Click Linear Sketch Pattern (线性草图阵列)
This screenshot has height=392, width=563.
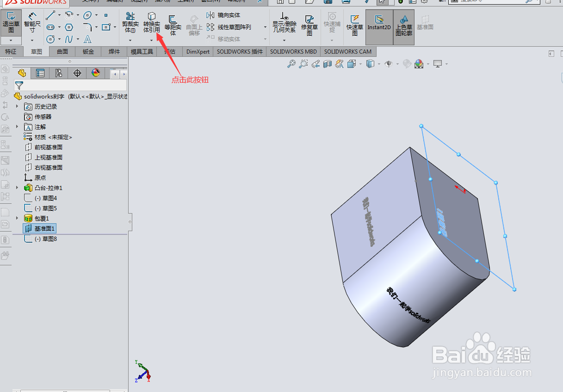pos(229,27)
